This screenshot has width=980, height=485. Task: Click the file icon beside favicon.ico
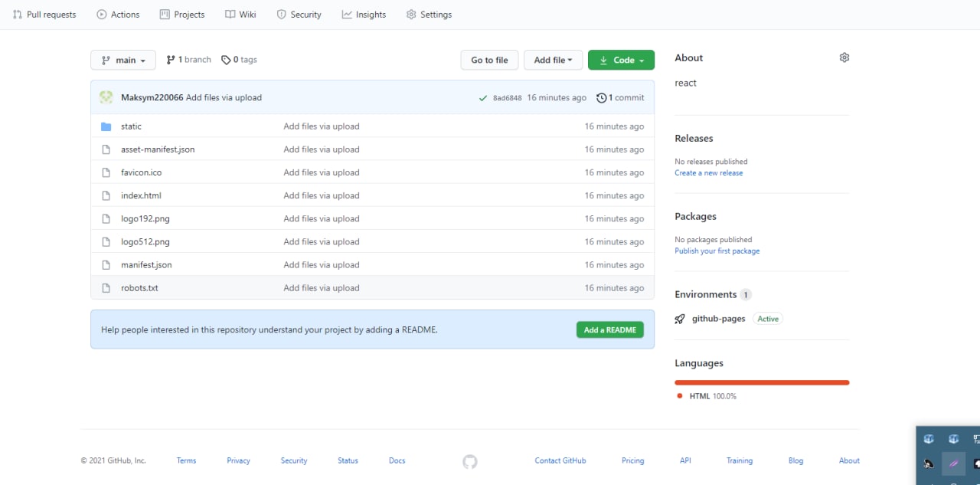click(x=106, y=172)
